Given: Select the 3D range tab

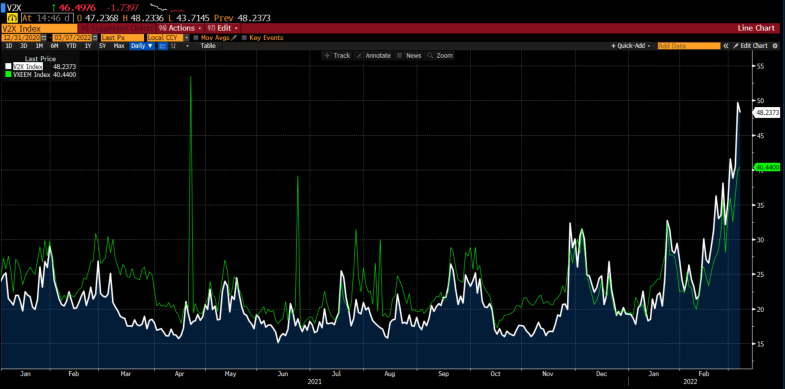Looking at the screenshot, I should click(x=24, y=46).
